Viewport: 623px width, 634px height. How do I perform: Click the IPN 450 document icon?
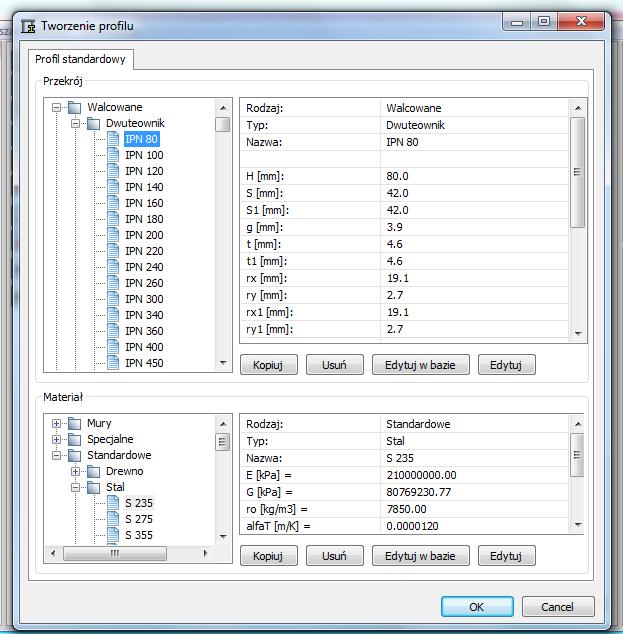[x=113, y=363]
